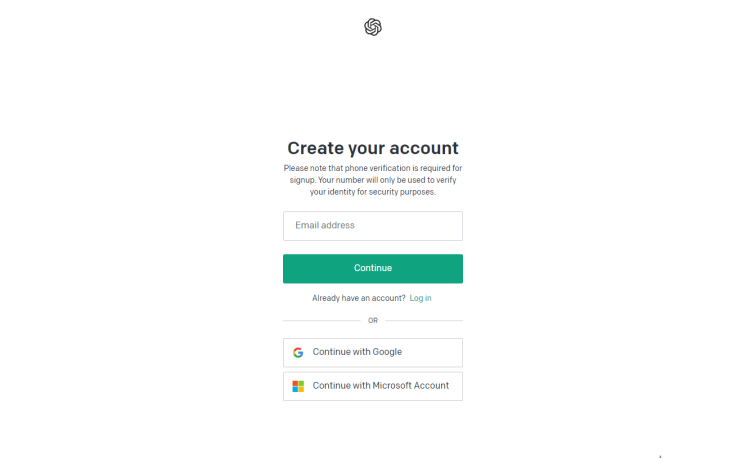Select the Continue with Microsoft Account button
This screenshot has width=747, height=458.
tap(372, 386)
